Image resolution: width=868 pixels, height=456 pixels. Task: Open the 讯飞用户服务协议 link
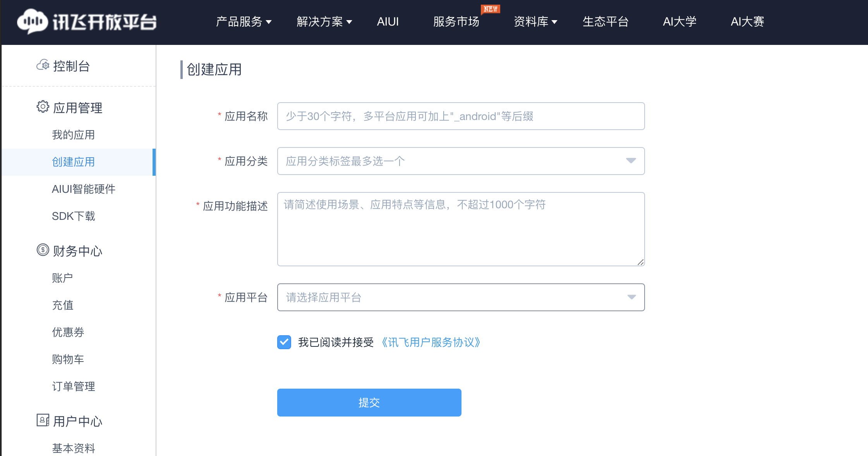[x=431, y=342]
